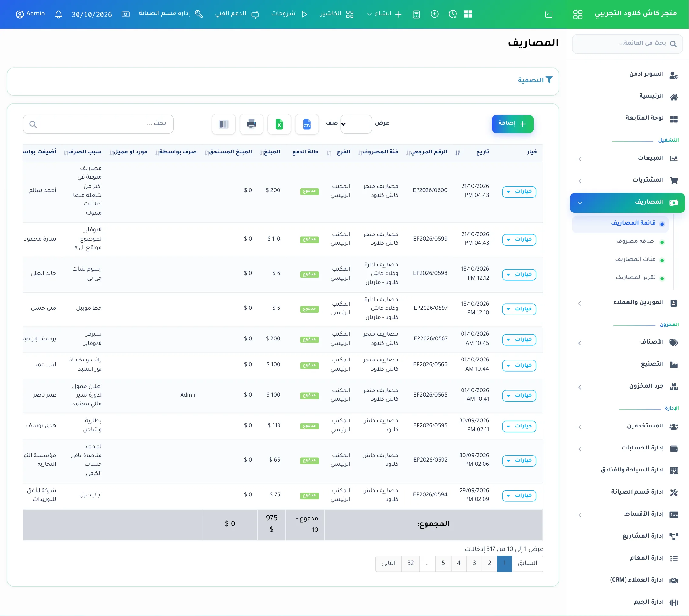Export table to Excel icon
This screenshot has width=689, height=616.
(279, 124)
